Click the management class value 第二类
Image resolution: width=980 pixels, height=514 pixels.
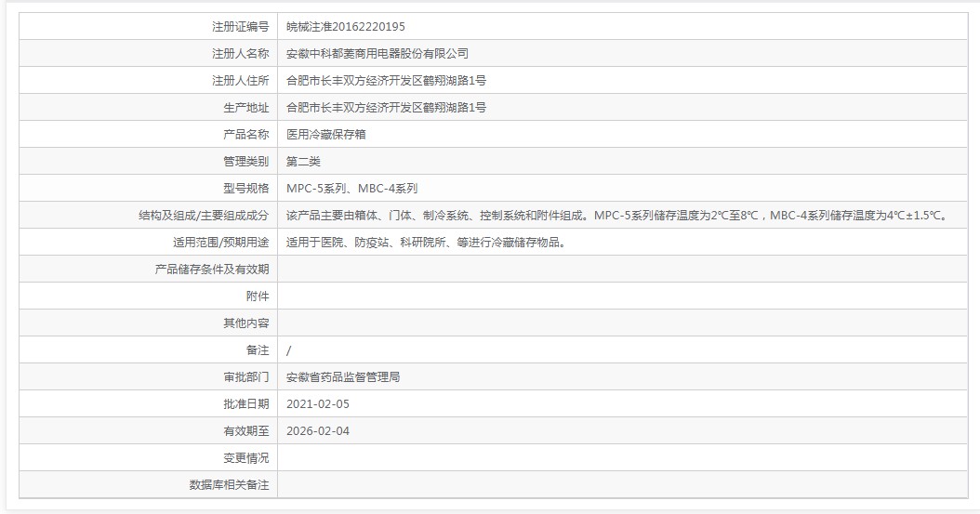303,162
